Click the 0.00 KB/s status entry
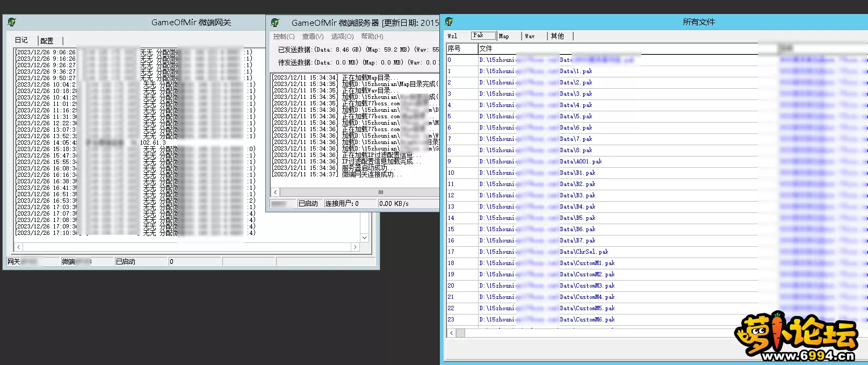This screenshot has height=365, width=868. click(408, 203)
